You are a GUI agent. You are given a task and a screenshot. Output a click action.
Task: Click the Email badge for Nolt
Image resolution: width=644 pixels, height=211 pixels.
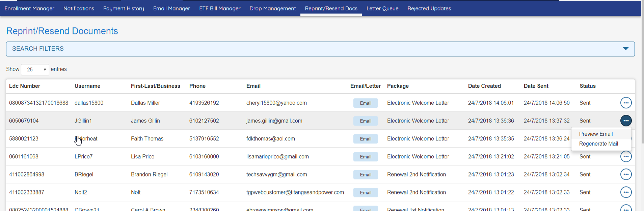[x=366, y=192]
